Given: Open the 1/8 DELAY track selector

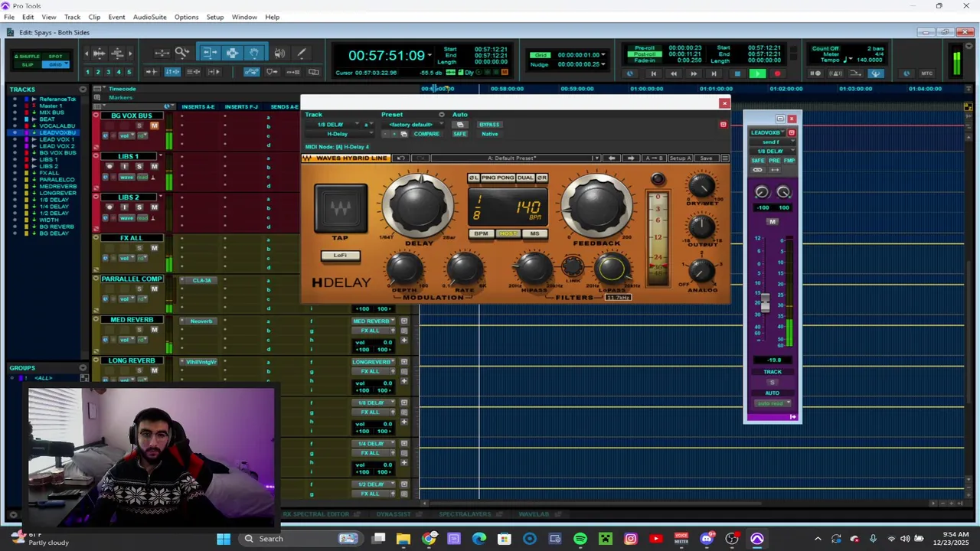Looking at the screenshot, I should tap(334, 125).
